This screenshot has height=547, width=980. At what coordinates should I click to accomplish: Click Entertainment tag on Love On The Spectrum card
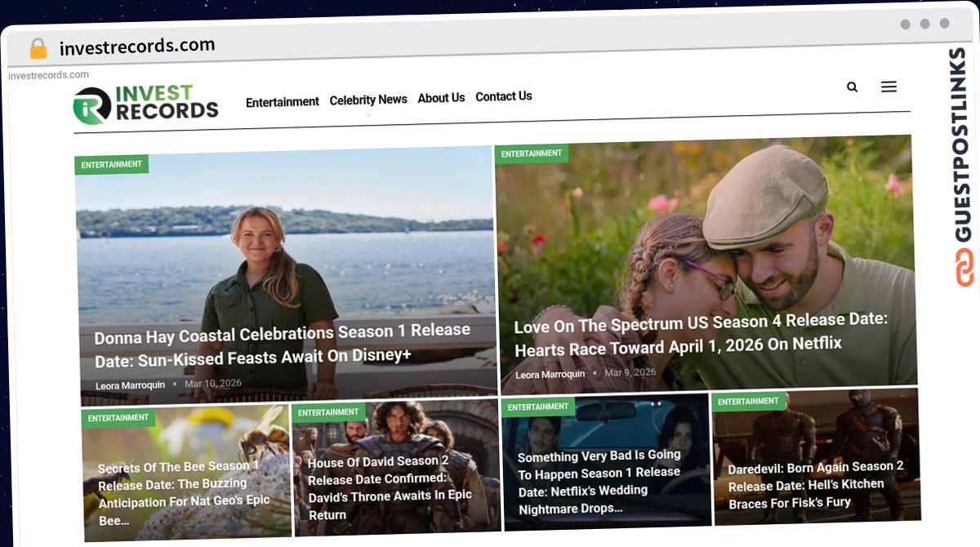click(532, 153)
